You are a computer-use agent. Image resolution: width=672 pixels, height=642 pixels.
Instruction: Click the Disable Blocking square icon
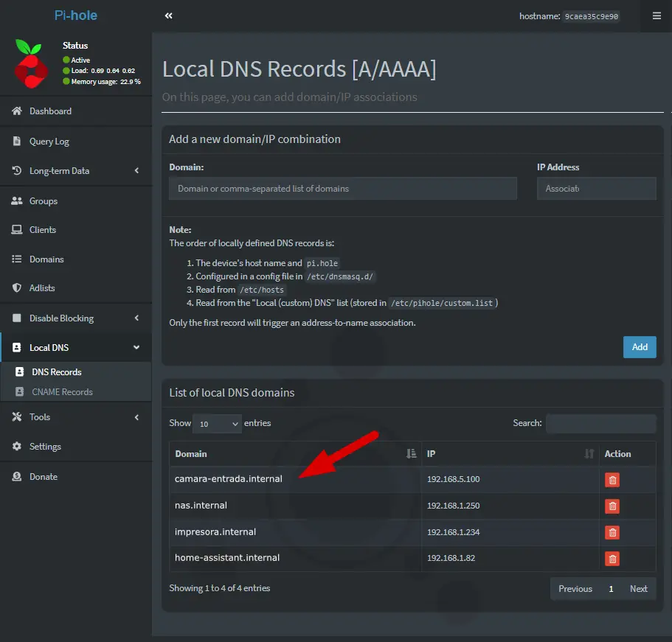click(x=17, y=318)
